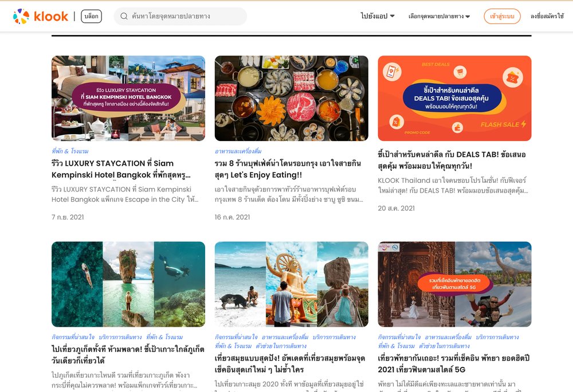This screenshot has width=573, height=392.
Task: Open the Phuket islands article thumbnail
Action: [128, 284]
